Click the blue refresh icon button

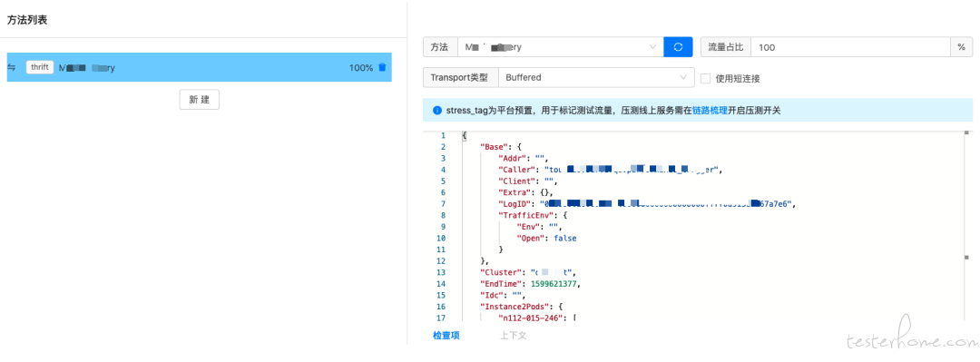[678, 47]
